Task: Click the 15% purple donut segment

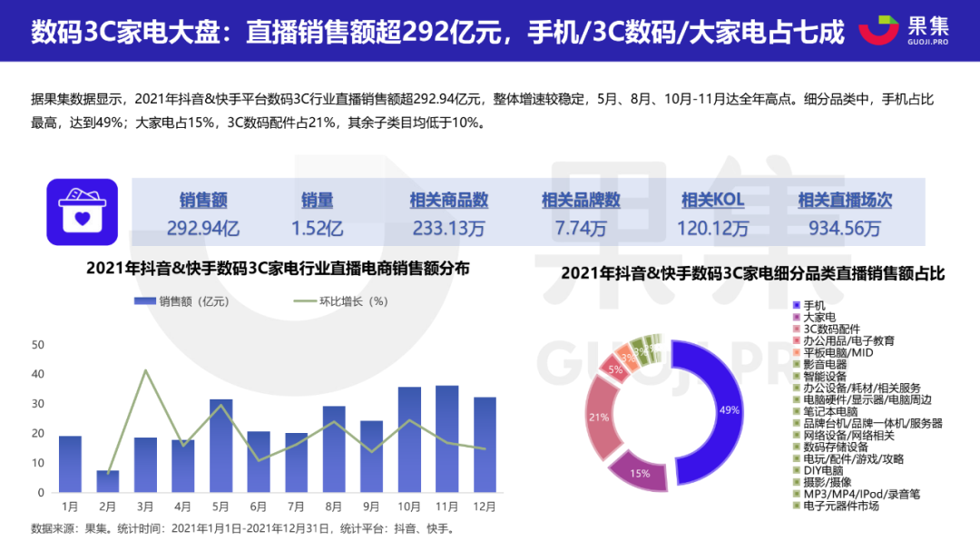Action: coord(639,473)
